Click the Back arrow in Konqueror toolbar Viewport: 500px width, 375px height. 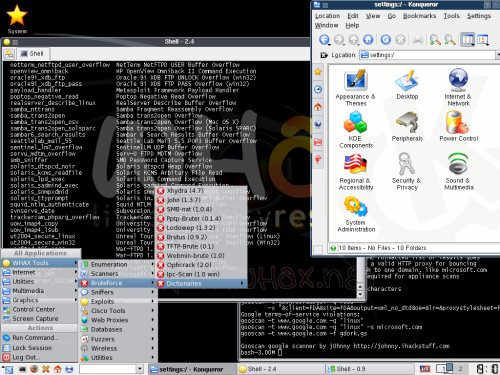[324, 40]
